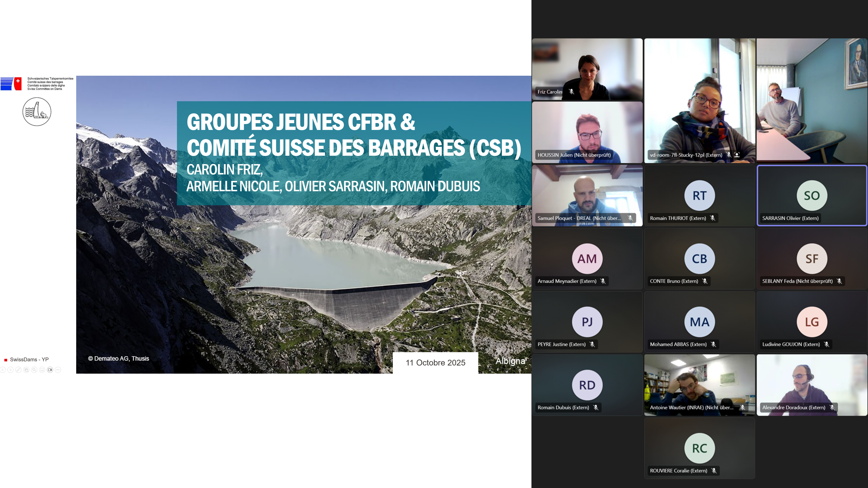
Task: Toggle subtitles icon in slideshow toolbar
Action: coord(42,370)
